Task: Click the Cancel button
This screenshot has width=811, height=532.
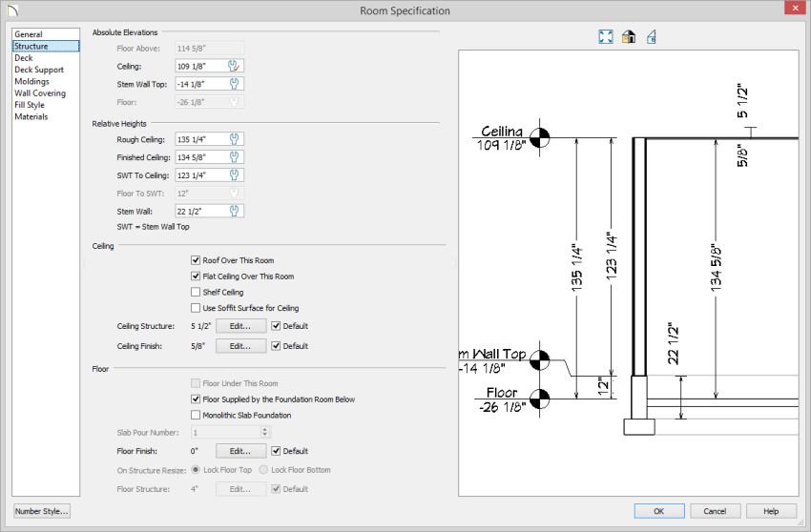Action: 716,511
